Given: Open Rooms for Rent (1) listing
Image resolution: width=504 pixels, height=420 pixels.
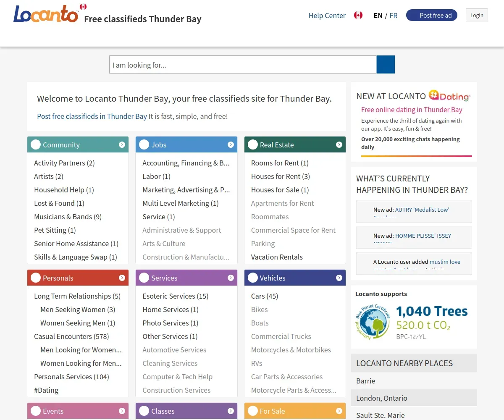Looking at the screenshot, I should pos(280,163).
